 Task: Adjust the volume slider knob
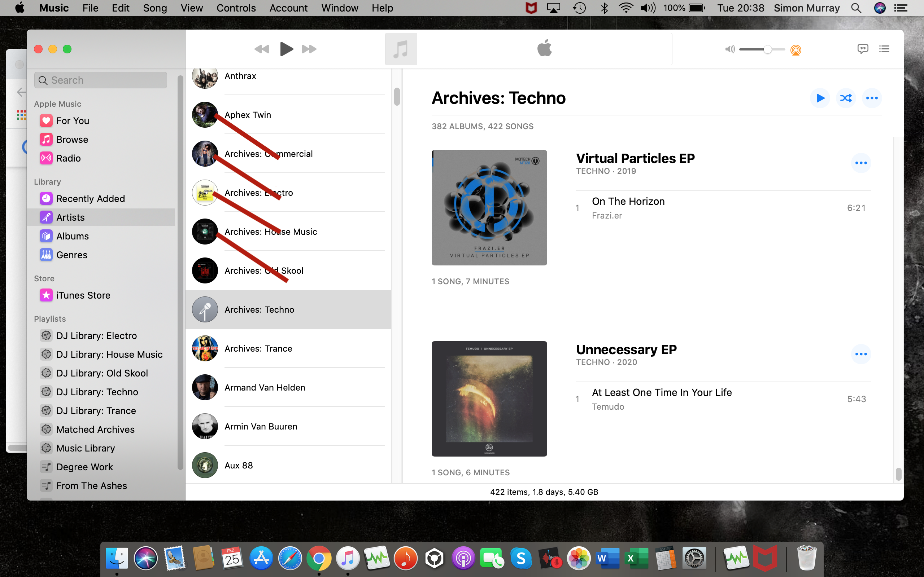[767, 49]
